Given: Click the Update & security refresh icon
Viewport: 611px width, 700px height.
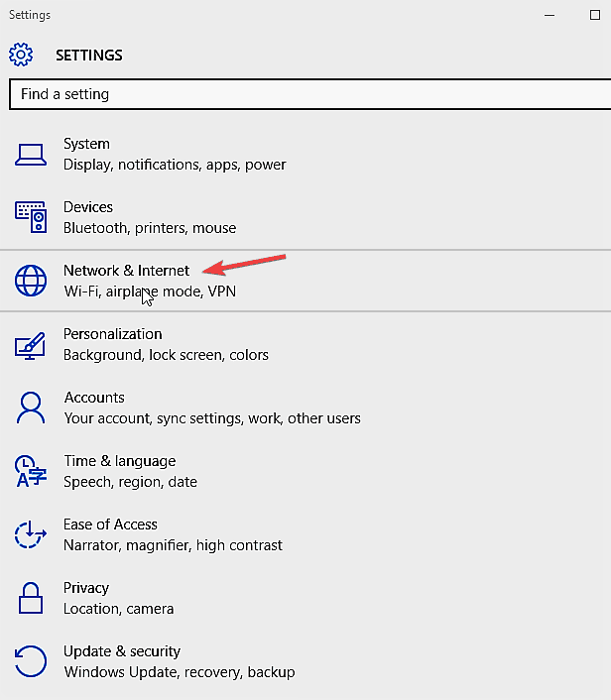Looking at the screenshot, I should click(x=31, y=661).
